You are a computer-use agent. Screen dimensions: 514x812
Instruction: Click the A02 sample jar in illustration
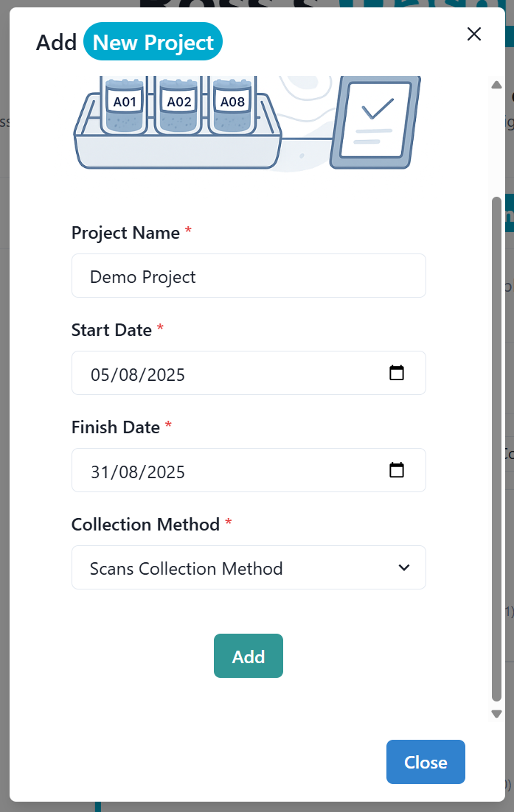click(178, 105)
